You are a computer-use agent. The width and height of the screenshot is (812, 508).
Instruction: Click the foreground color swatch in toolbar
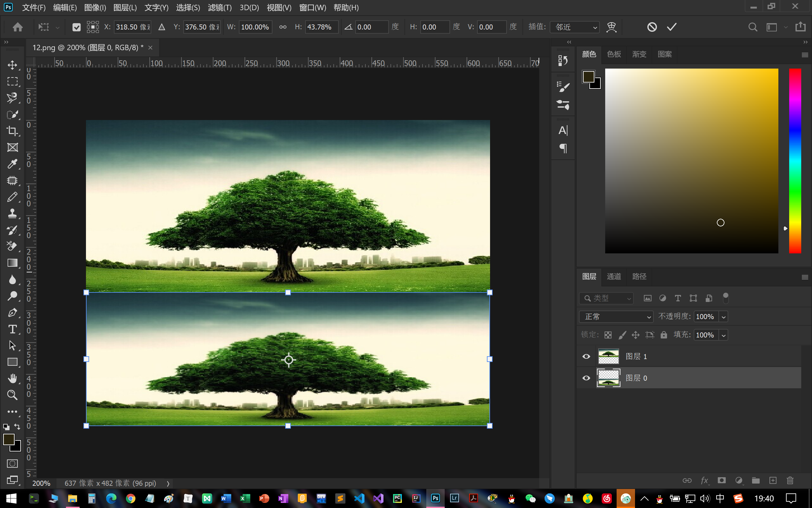click(9, 439)
